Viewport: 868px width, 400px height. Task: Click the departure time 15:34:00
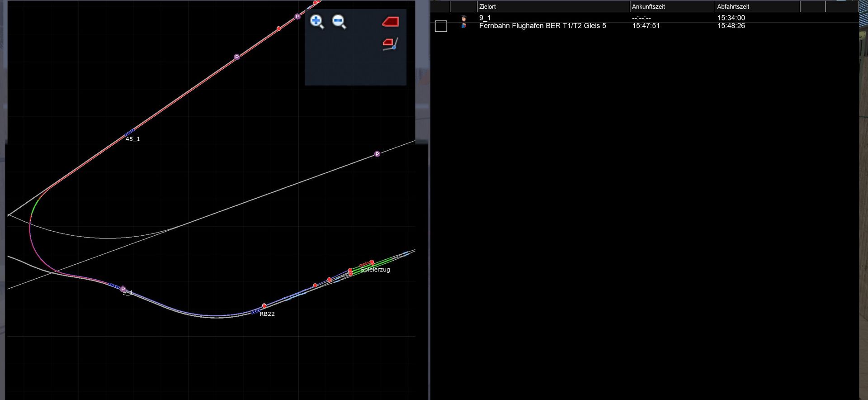pyautogui.click(x=731, y=18)
